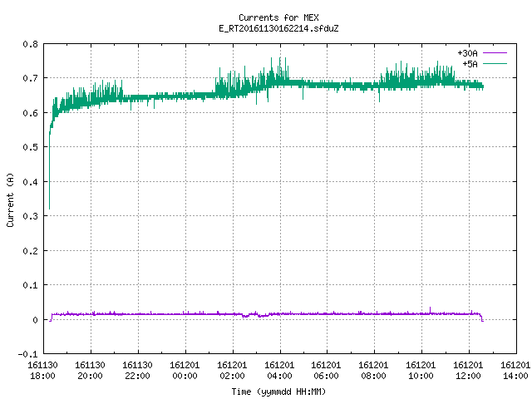
Task: Click the purple +30A legend line sample
Action: click(495, 53)
